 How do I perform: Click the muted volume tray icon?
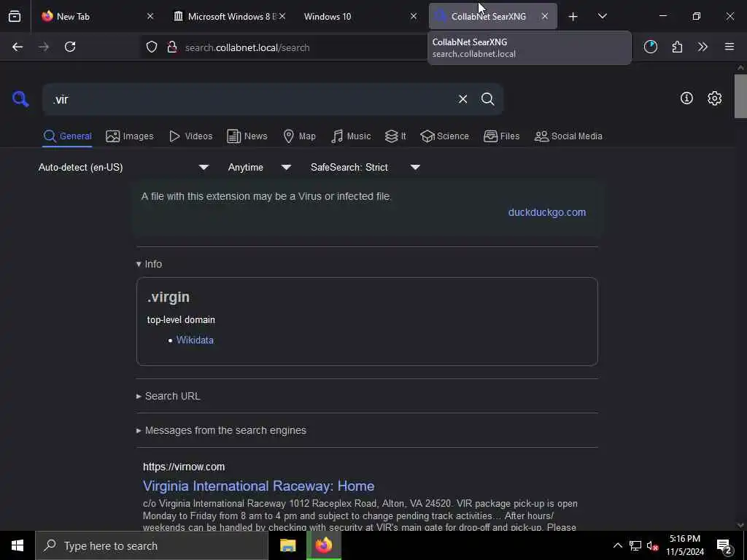click(x=653, y=545)
